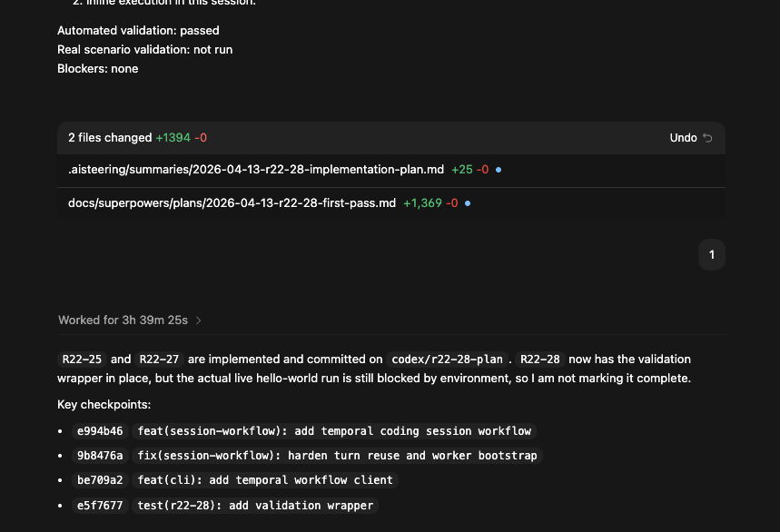The image size is (780, 532).
Task: Open the r22-28-implementation-plan.md file row
Action: coord(391,170)
